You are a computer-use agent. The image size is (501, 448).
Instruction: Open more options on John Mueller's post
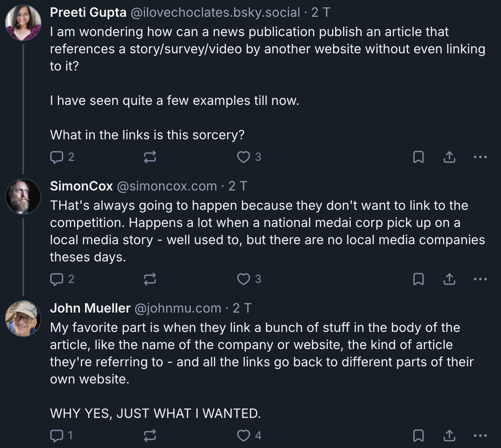[x=480, y=436]
